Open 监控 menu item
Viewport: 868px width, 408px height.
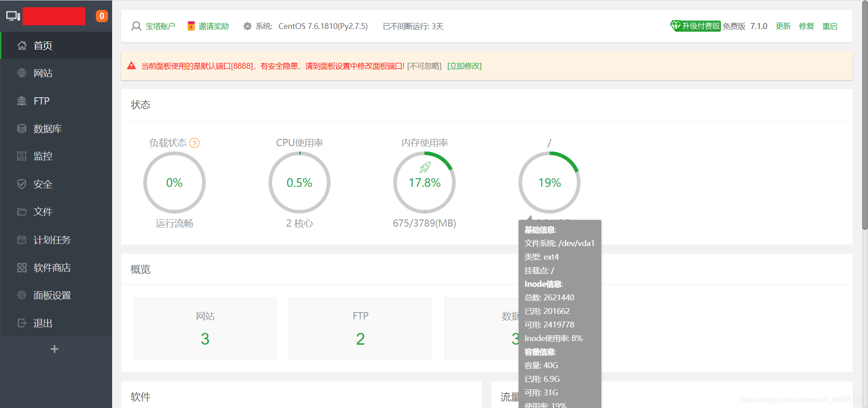click(x=56, y=156)
